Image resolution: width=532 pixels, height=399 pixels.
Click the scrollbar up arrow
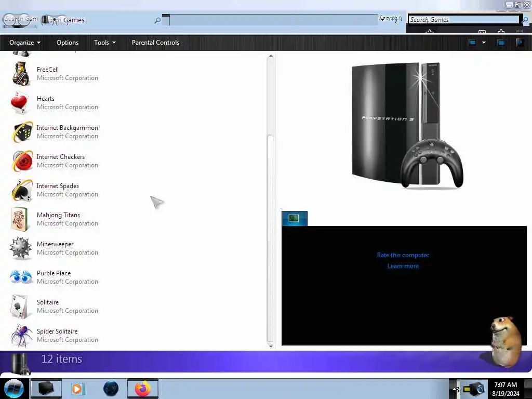pos(270,56)
